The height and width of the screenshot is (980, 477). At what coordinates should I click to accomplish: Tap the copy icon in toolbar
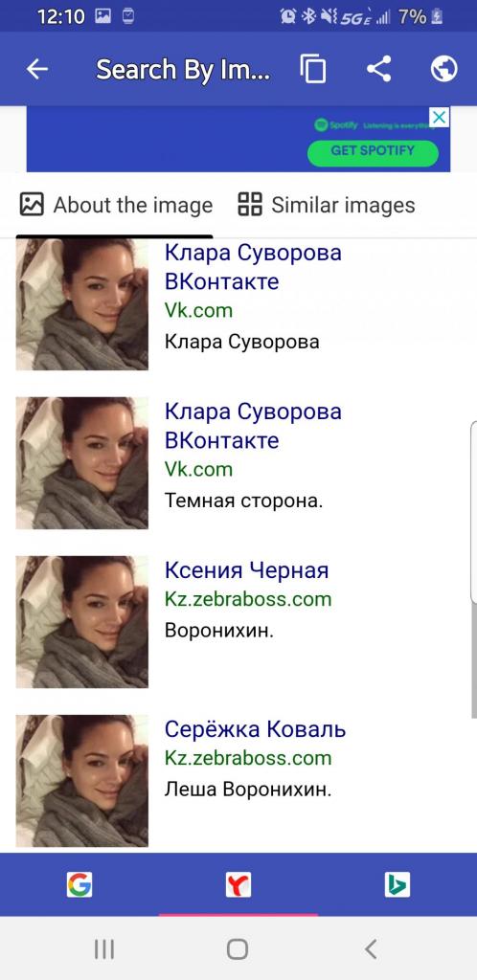pos(313,69)
